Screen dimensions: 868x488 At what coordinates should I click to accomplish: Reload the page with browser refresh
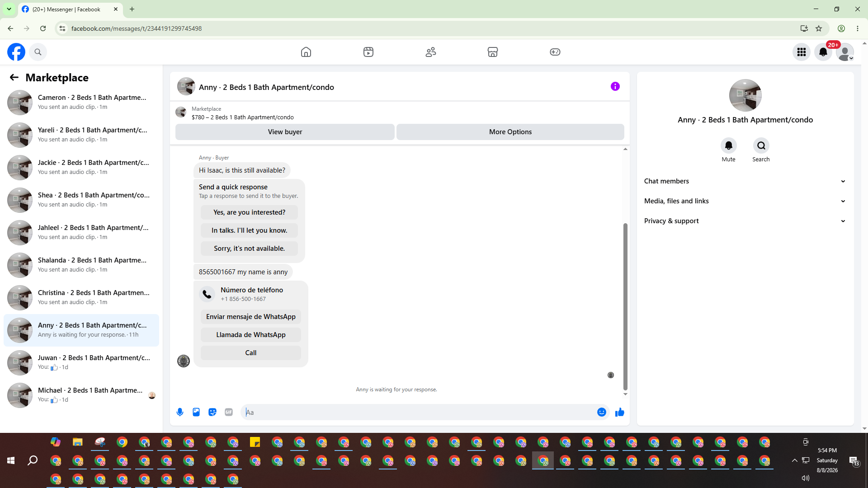tap(43, 28)
